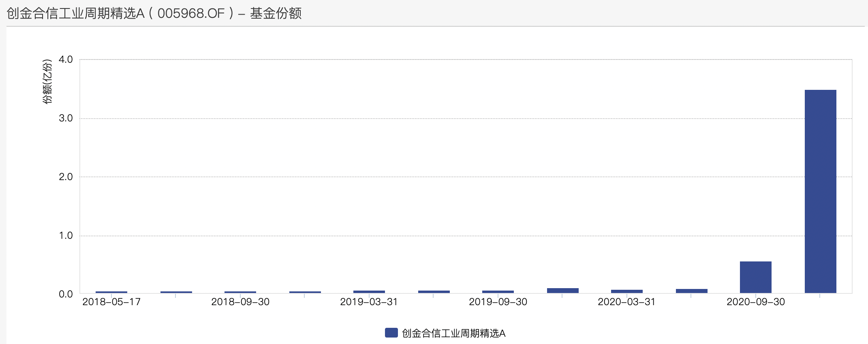Screen dimensions: 868x344
Task: Click the x-axis label 2020-09-30
Action: (x=756, y=302)
